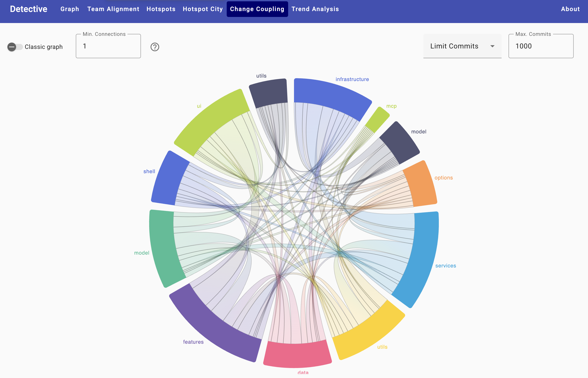The image size is (588, 378).
Task: Open the About page link
Action: (x=570, y=9)
